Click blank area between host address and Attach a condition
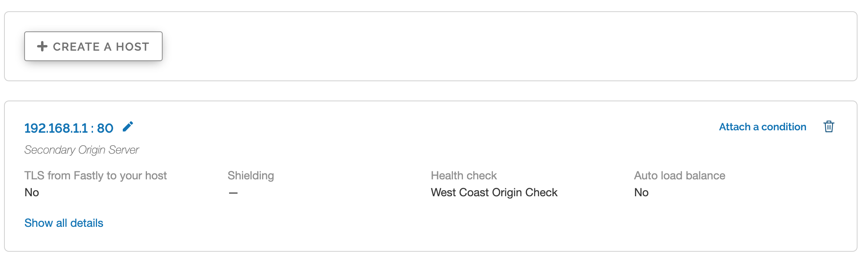 click(403, 127)
